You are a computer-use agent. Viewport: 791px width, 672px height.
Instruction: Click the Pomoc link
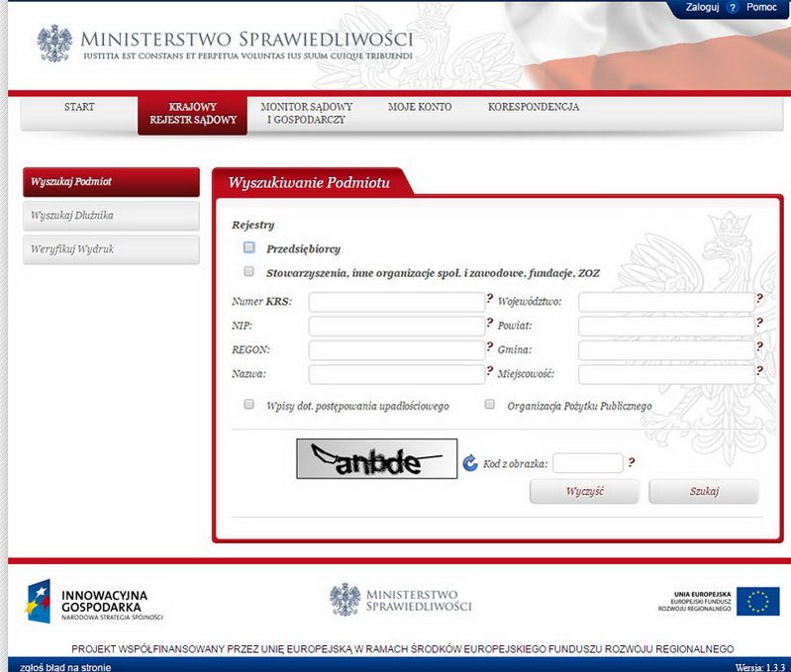(x=761, y=7)
